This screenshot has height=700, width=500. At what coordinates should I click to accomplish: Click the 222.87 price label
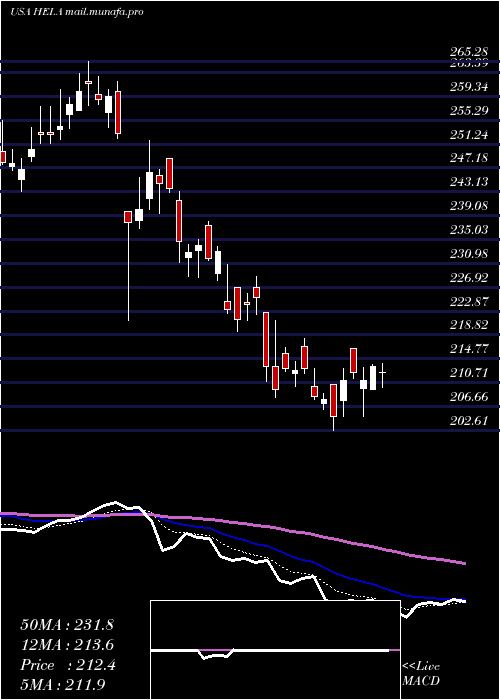pos(469,301)
